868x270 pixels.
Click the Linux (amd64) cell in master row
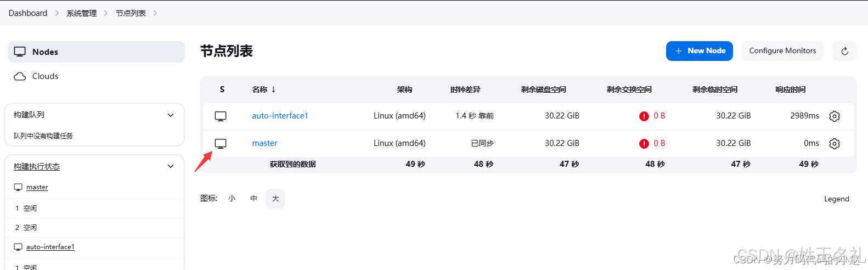point(399,143)
